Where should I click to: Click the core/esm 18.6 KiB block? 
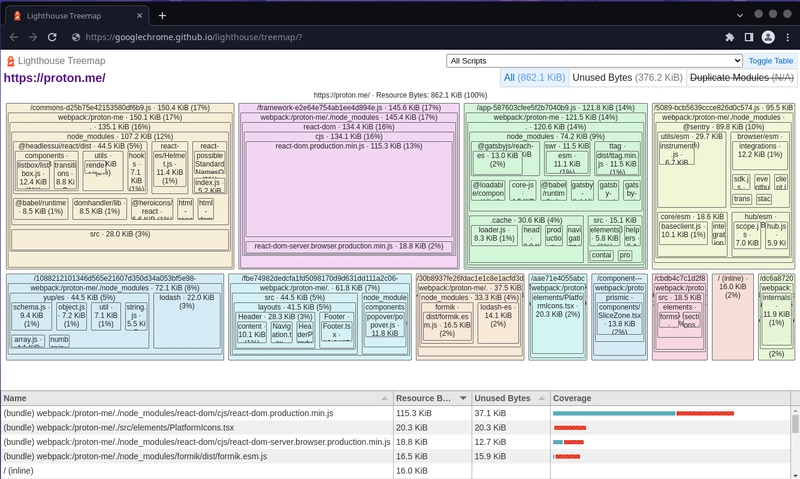(x=692, y=217)
